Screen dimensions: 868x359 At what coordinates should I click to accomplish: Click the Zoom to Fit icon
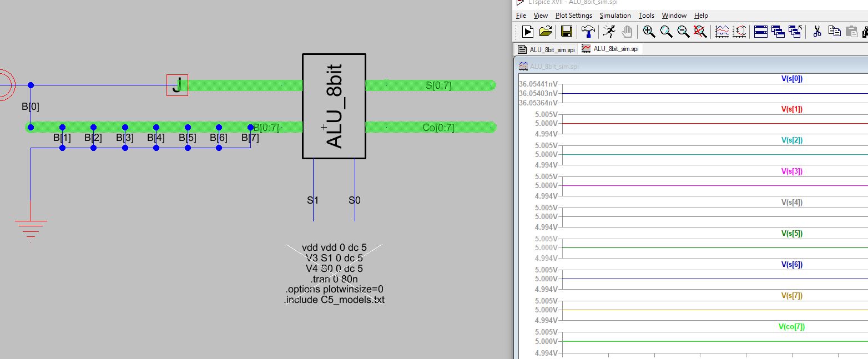700,32
